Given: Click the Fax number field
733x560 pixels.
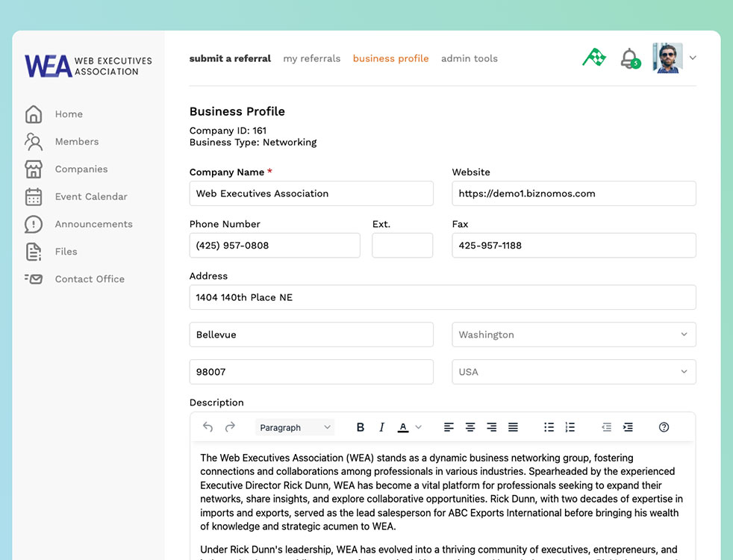Looking at the screenshot, I should coord(574,246).
